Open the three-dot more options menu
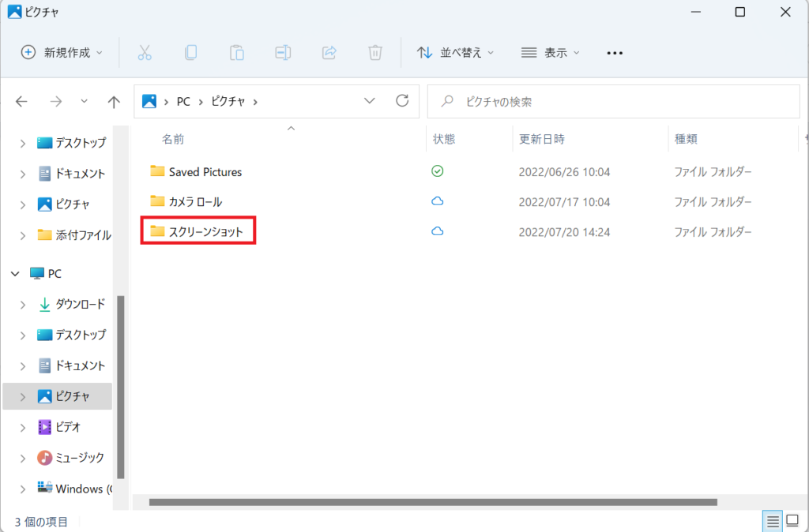 pyautogui.click(x=615, y=53)
